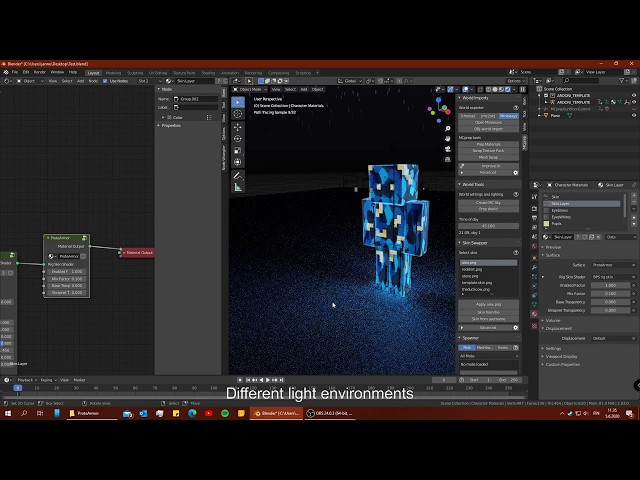Open the Window menu
The height and width of the screenshot is (480, 640).
pos(57,72)
